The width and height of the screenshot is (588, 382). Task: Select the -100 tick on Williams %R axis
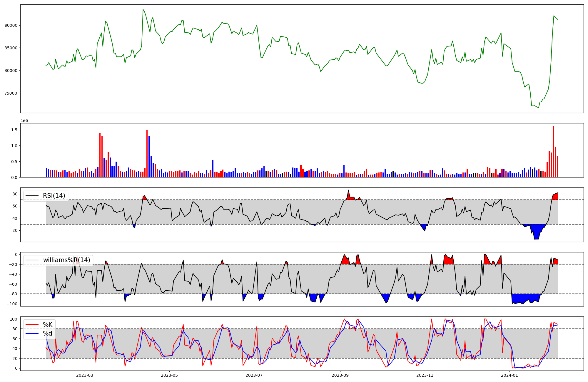pyautogui.click(x=12, y=304)
